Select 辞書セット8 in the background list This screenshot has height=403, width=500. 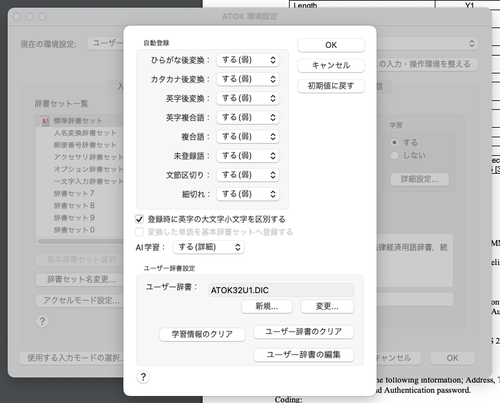pyautogui.click(x=79, y=206)
